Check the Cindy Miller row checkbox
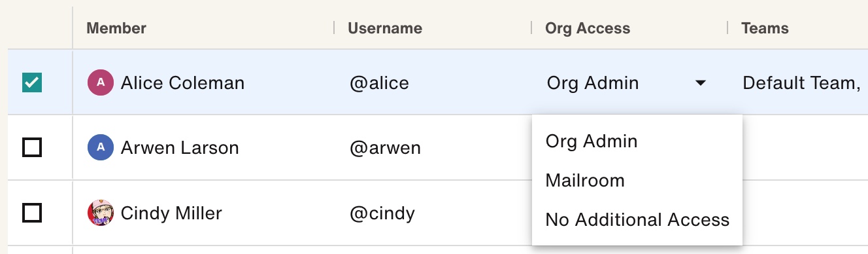The width and height of the screenshot is (868, 254). pyautogui.click(x=32, y=213)
